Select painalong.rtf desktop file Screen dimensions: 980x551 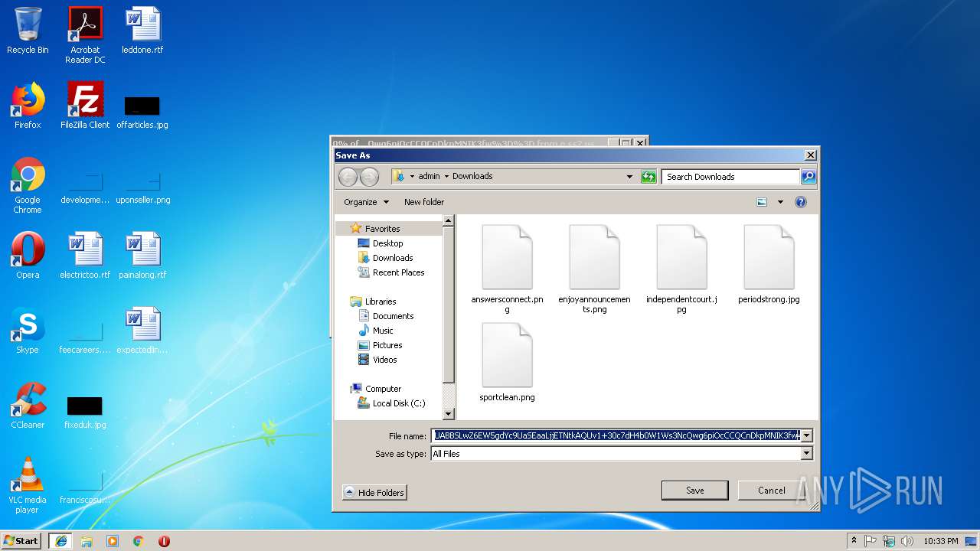tap(142, 256)
